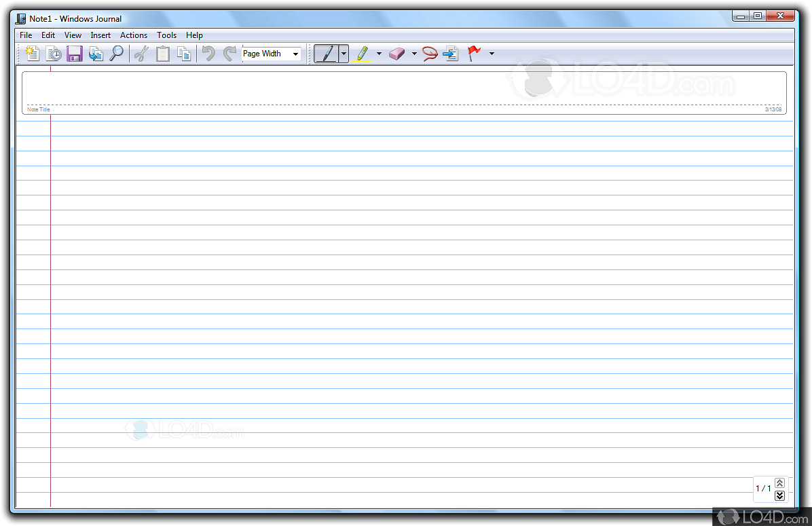
Task: Undo the last action
Action: tap(208, 54)
